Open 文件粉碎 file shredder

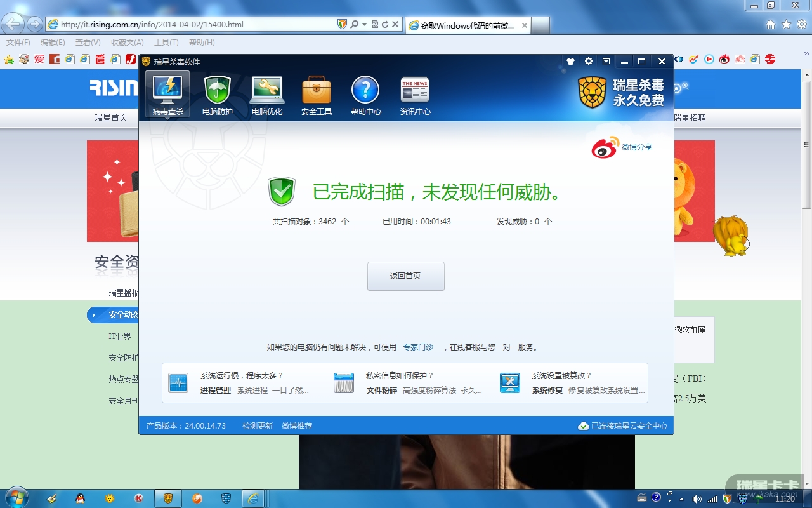[382, 391]
